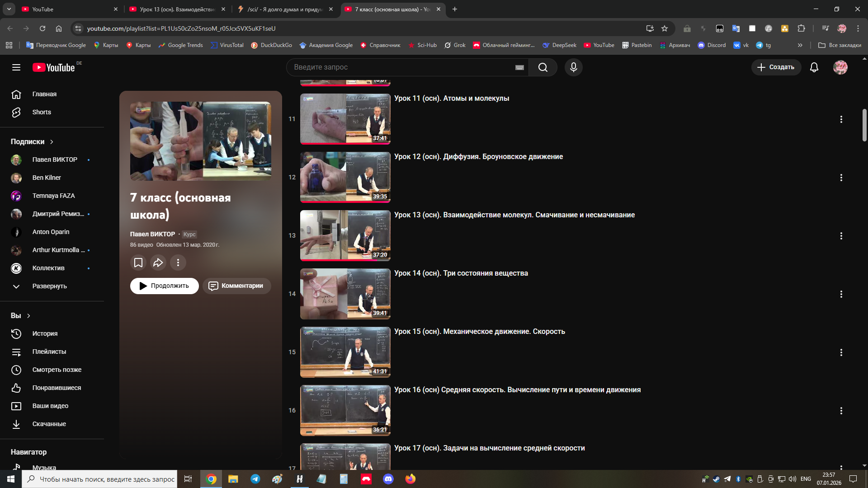Open action menu for Урок 15
868x488 pixels.
(841, 352)
